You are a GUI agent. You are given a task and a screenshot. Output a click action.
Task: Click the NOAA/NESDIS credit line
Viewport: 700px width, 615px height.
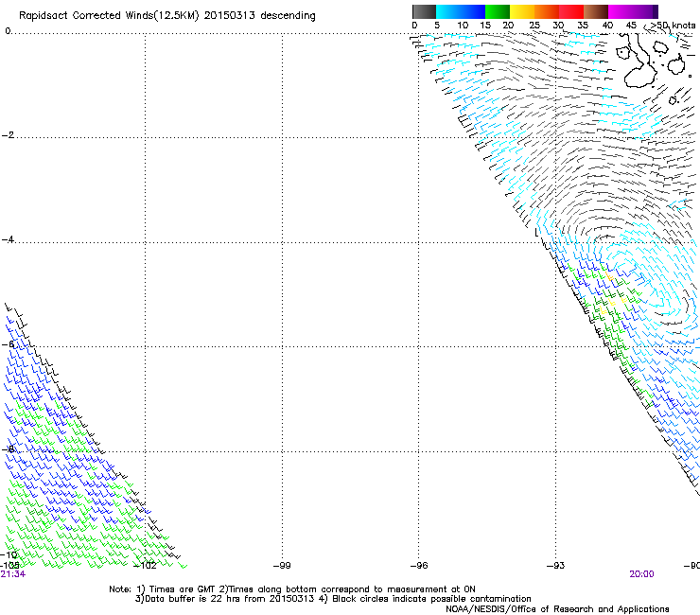click(557, 609)
